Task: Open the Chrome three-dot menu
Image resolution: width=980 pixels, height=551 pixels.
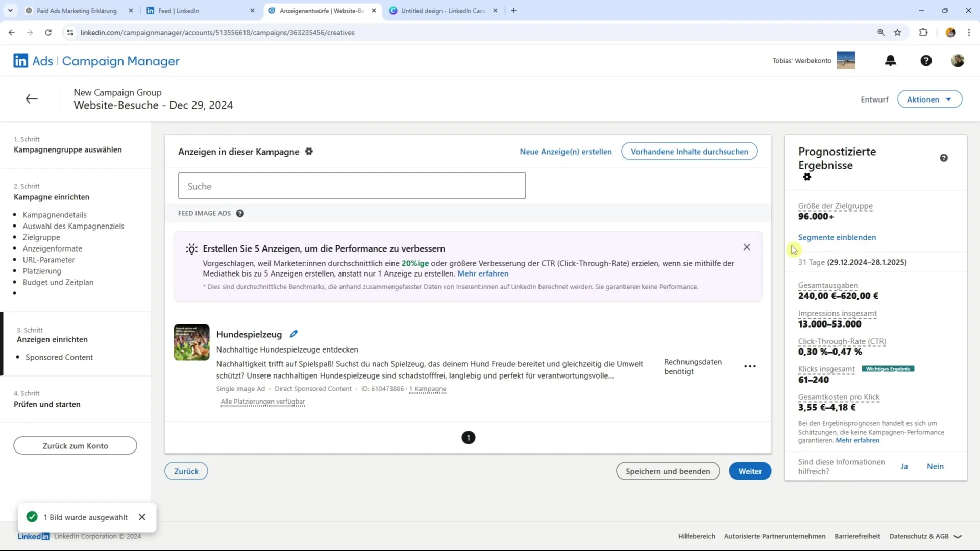Action: 969,32
